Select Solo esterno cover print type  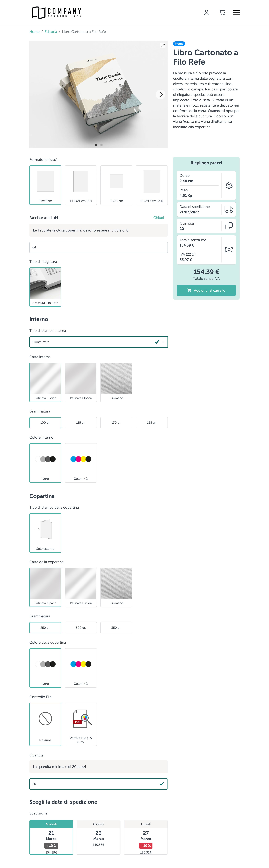45,533
